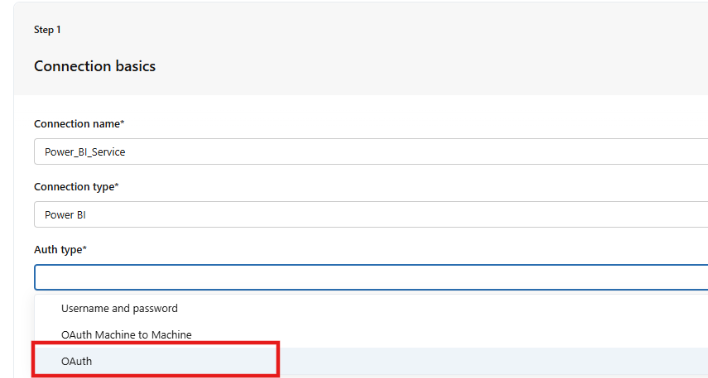The height and width of the screenshot is (378, 708).
Task: Choose Username and password auth option
Action: pos(371,308)
